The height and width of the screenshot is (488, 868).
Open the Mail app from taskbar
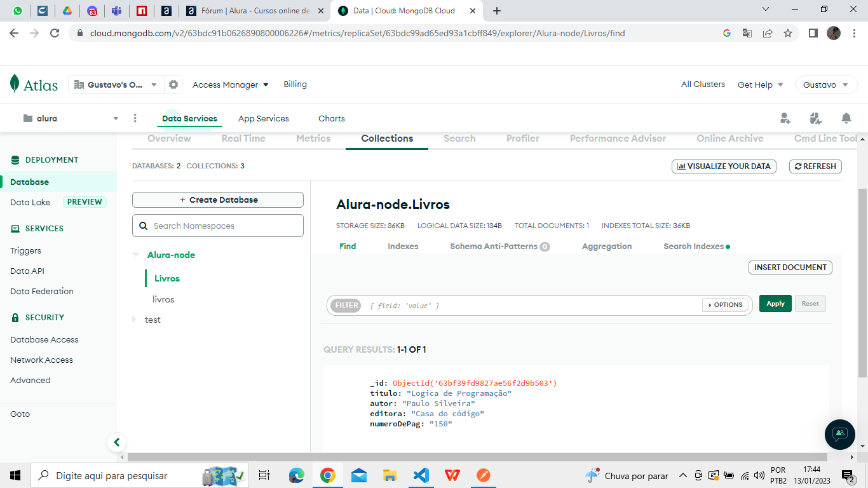pyautogui.click(x=359, y=475)
